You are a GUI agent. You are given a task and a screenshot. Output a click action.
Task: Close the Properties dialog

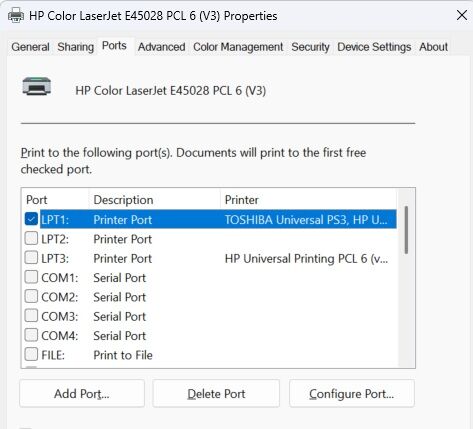461,15
